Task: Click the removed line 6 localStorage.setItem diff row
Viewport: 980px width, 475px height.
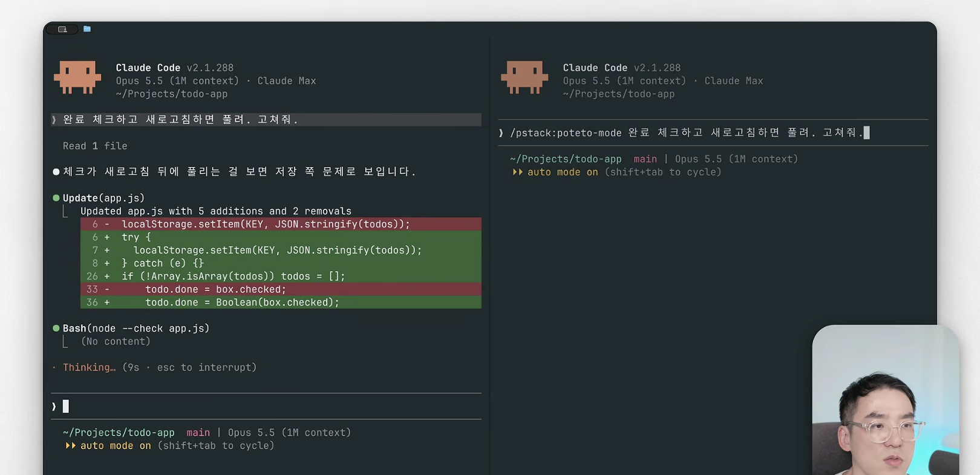Action: click(x=281, y=224)
